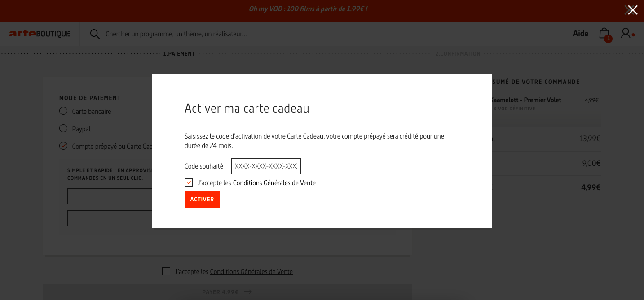
Task: Focus the Code souhaité input field
Action: [266, 166]
